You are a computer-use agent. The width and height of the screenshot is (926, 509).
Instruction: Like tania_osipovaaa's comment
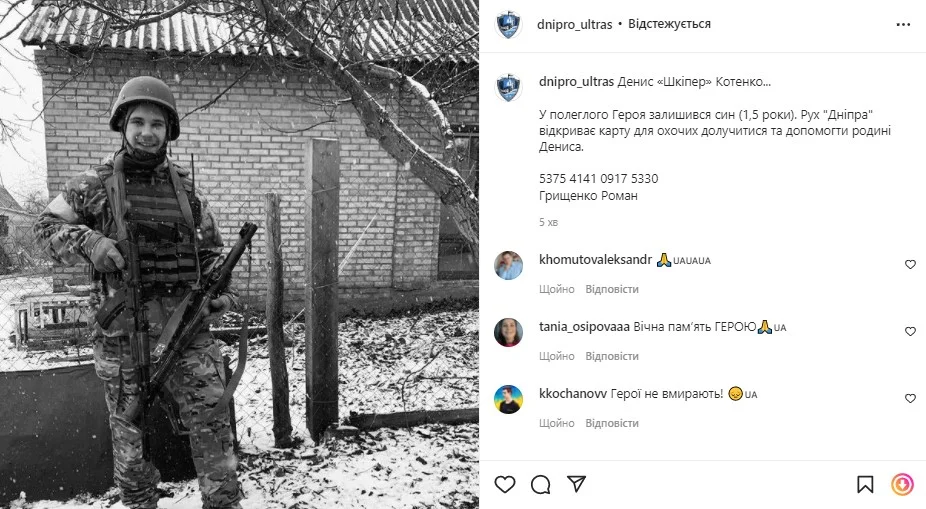(x=910, y=331)
